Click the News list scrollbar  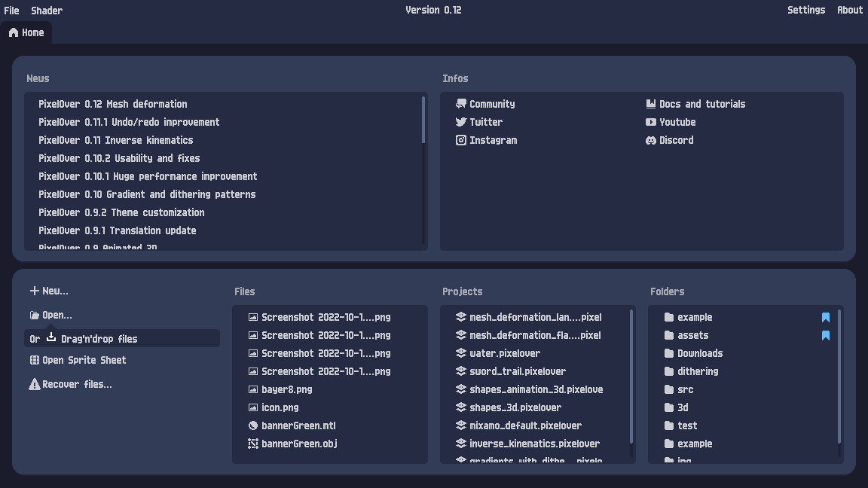point(423,120)
